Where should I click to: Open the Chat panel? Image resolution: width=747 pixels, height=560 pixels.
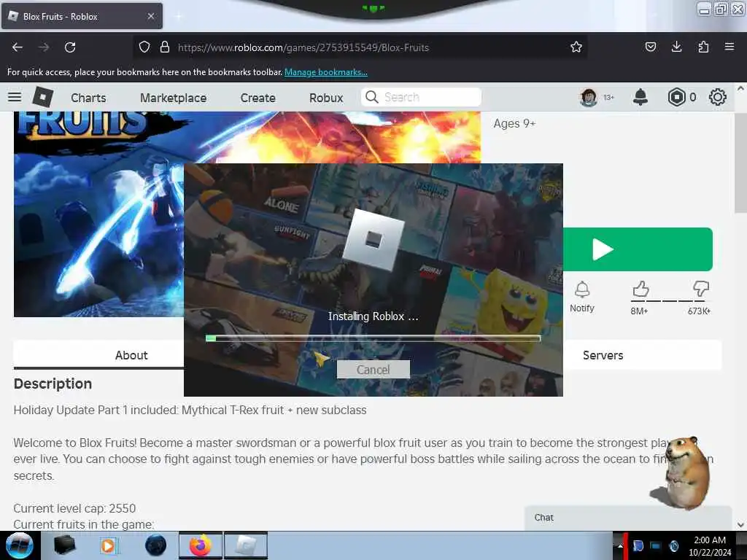628,518
